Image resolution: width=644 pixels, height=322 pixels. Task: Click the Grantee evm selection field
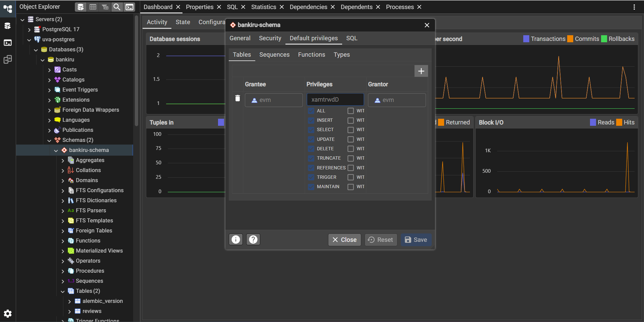pyautogui.click(x=274, y=100)
